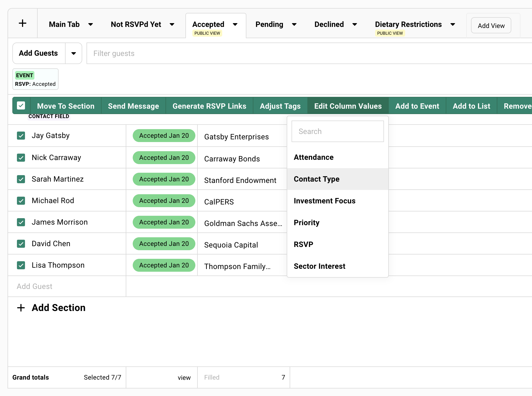Click the Add Section plus icon
The height and width of the screenshot is (396, 532).
point(21,307)
